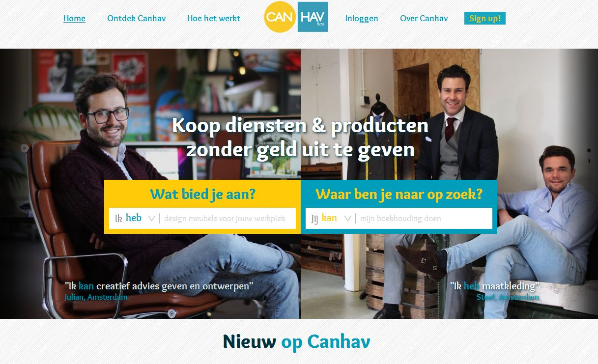Click the Inloggen link
Screen dimensions: 598x364
pos(362,19)
